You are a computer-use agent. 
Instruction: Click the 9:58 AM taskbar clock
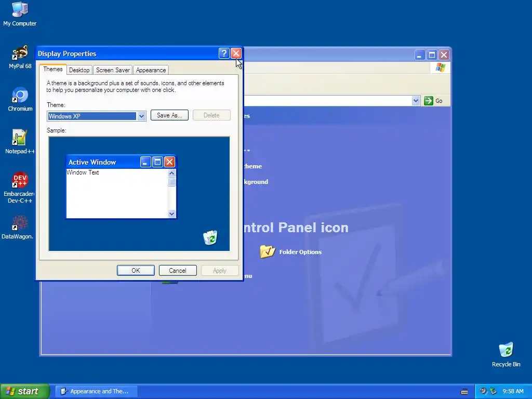coord(513,391)
